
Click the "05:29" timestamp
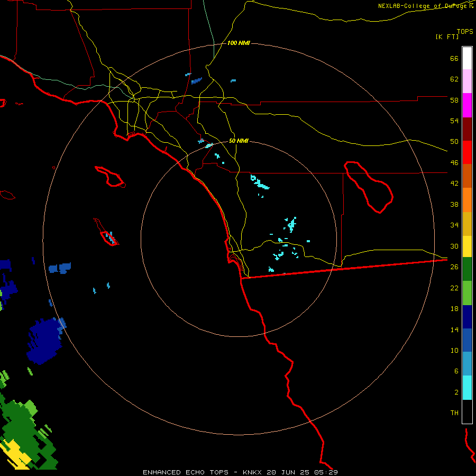(x=325, y=472)
